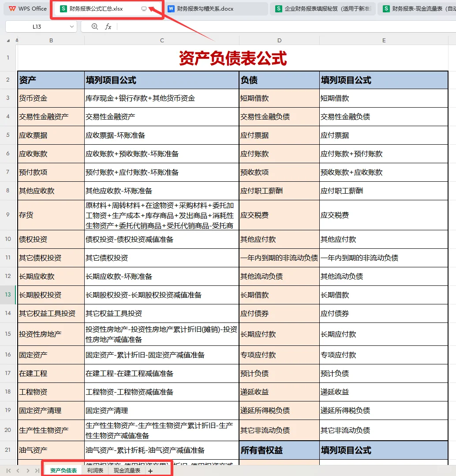Select column E header

pos(384,41)
